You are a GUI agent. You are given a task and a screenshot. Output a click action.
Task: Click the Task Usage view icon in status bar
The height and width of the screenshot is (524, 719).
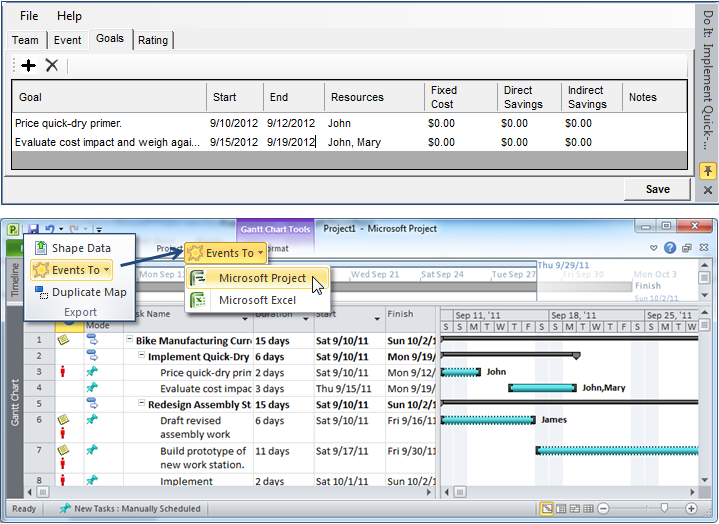[x=561, y=508]
